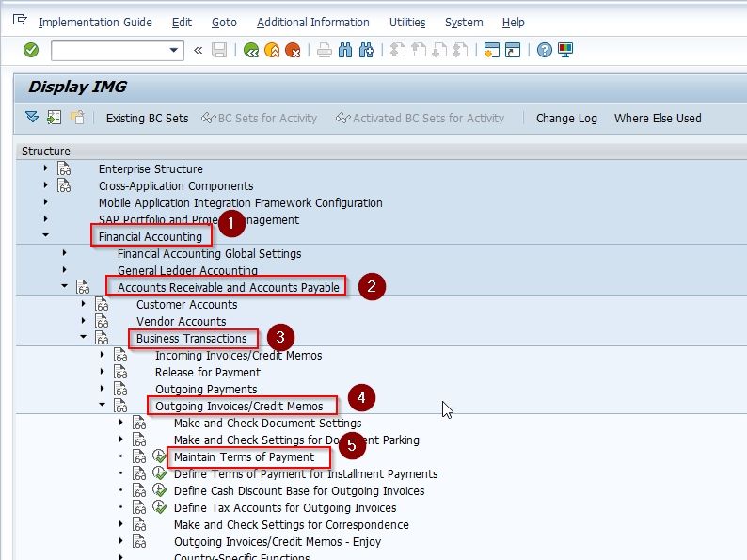747x560 pixels.
Task: Expand the Customer Accounts node
Action: (x=84, y=304)
